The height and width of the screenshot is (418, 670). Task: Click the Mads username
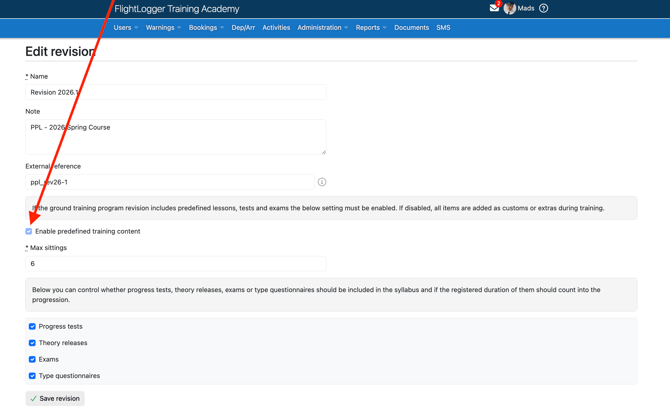(526, 8)
